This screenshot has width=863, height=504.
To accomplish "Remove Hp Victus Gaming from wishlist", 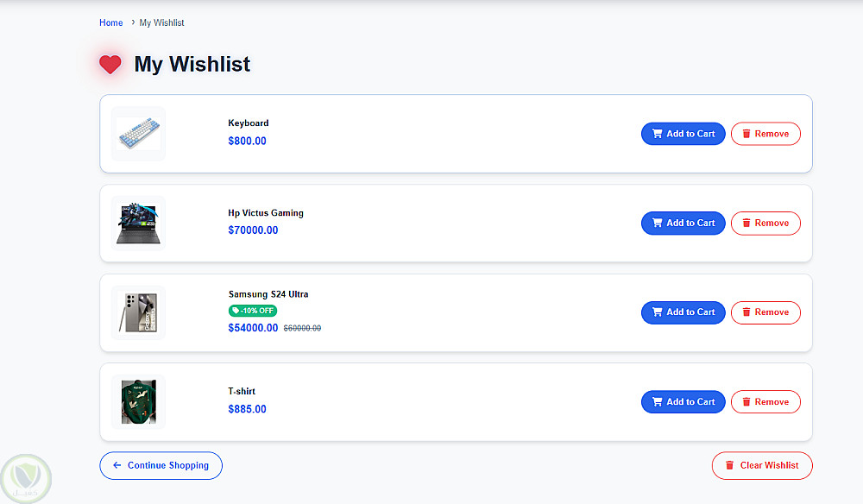I will (765, 224).
